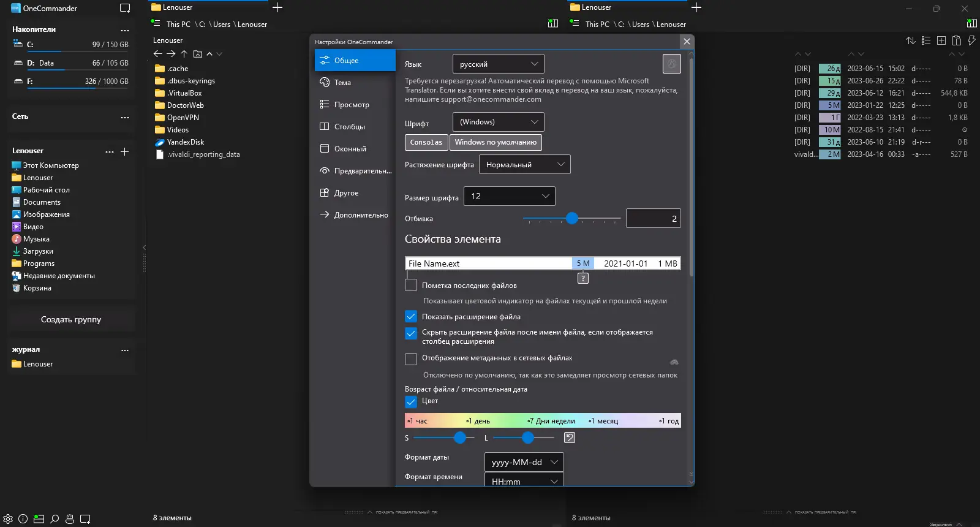Switch to the Другое settings tab

(355, 192)
